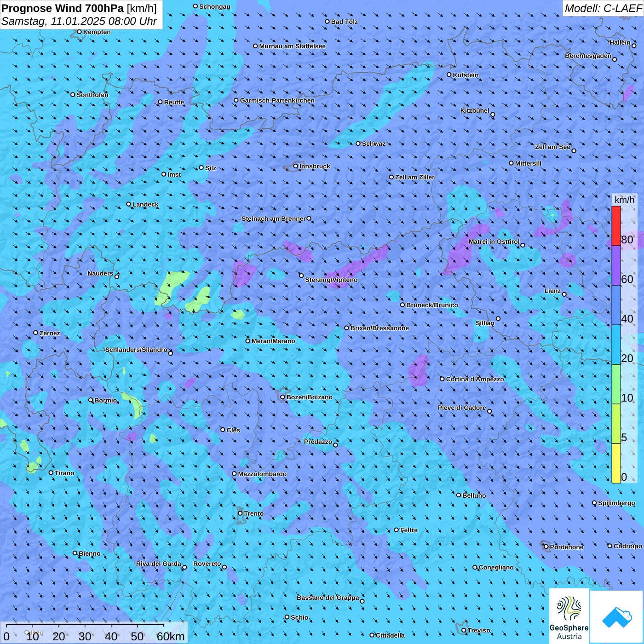Click the Kitzbühel location dot
Screen dimensions: 644x644
tap(493, 115)
